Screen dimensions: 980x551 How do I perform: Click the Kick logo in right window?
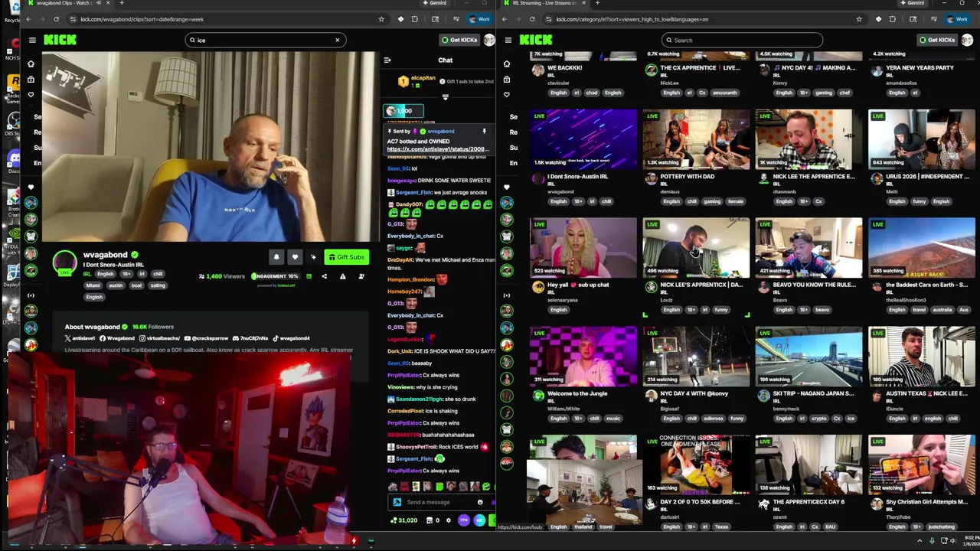536,40
